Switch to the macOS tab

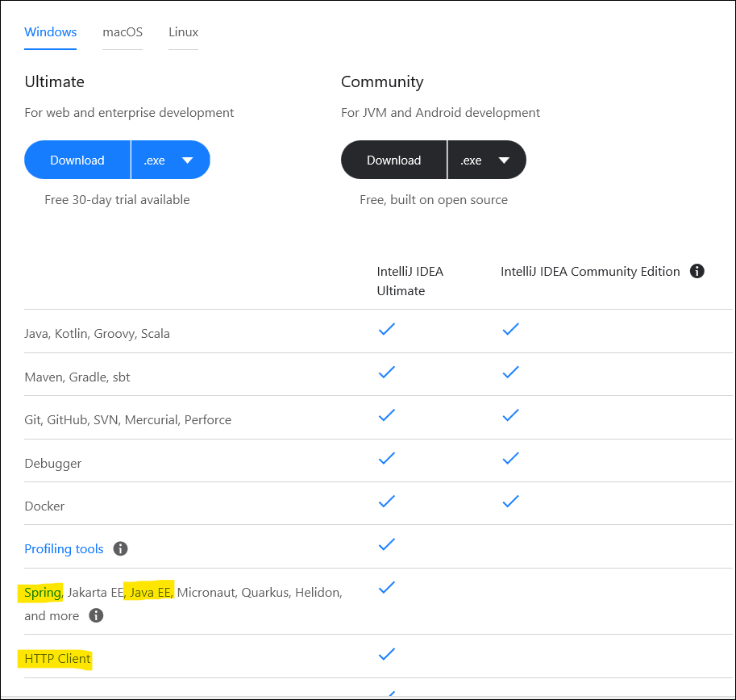[x=123, y=32]
